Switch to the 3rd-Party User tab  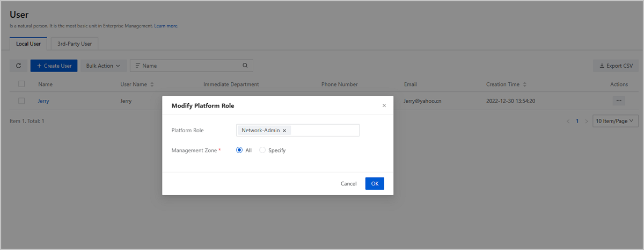[x=75, y=44]
